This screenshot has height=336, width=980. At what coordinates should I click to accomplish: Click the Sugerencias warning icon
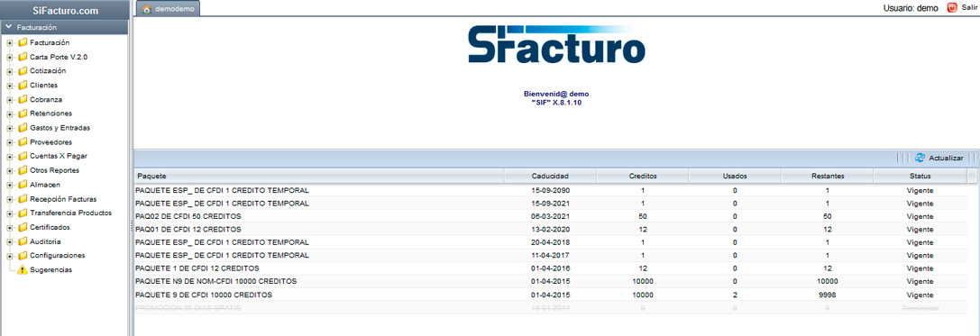point(23,270)
